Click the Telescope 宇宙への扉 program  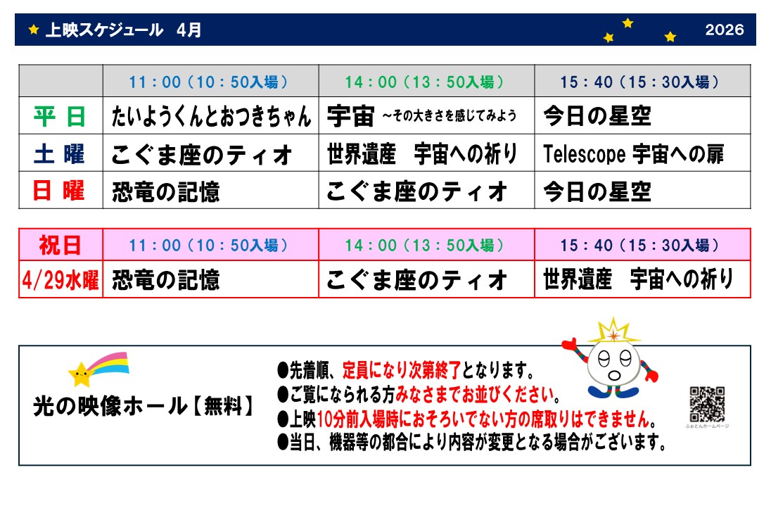[633, 154]
